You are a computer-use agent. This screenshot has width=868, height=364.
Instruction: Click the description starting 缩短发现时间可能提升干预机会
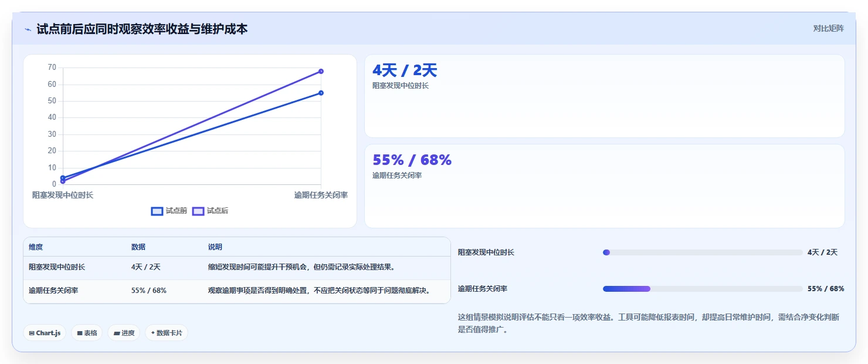[x=301, y=267]
